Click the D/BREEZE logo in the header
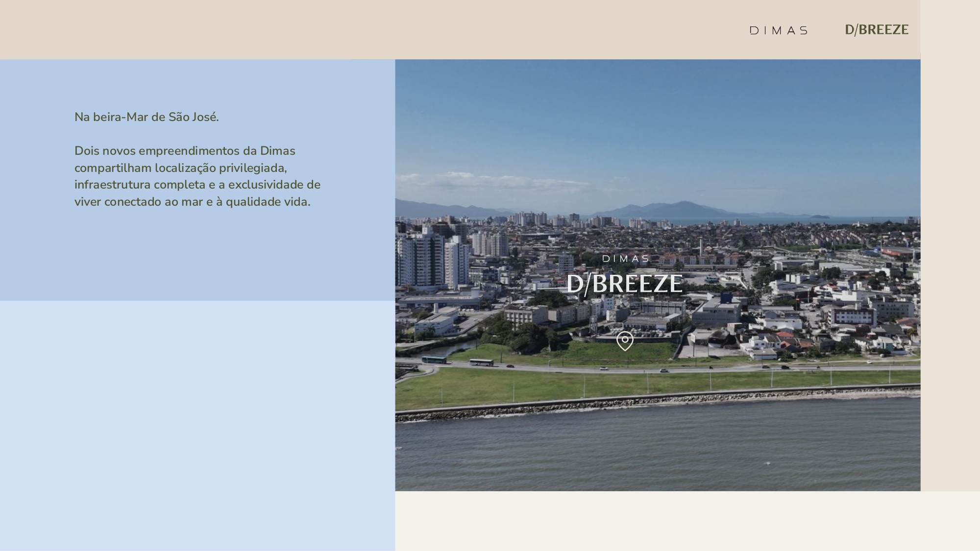The width and height of the screenshot is (980, 551). pyautogui.click(x=877, y=30)
